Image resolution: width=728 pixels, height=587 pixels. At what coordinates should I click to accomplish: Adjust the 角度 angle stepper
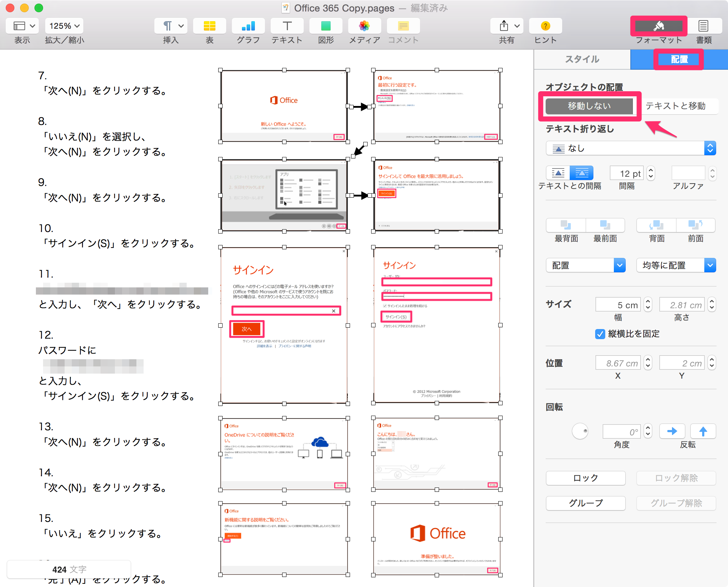[x=648, y=431]
